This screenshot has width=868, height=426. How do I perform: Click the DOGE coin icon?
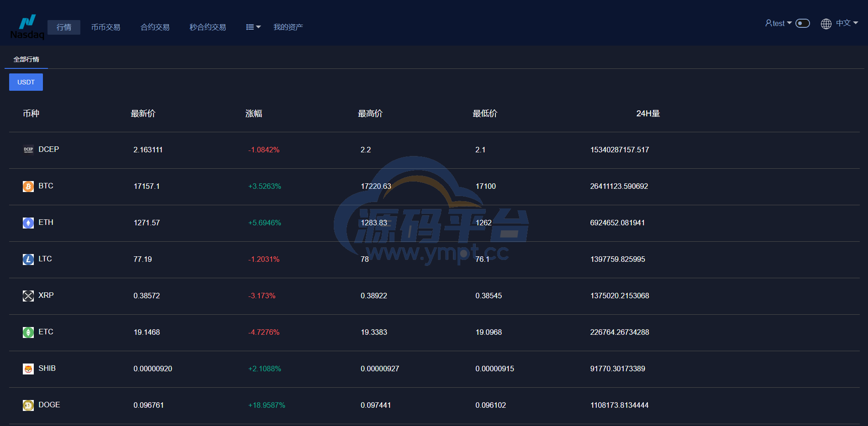[x=28, y=405]
